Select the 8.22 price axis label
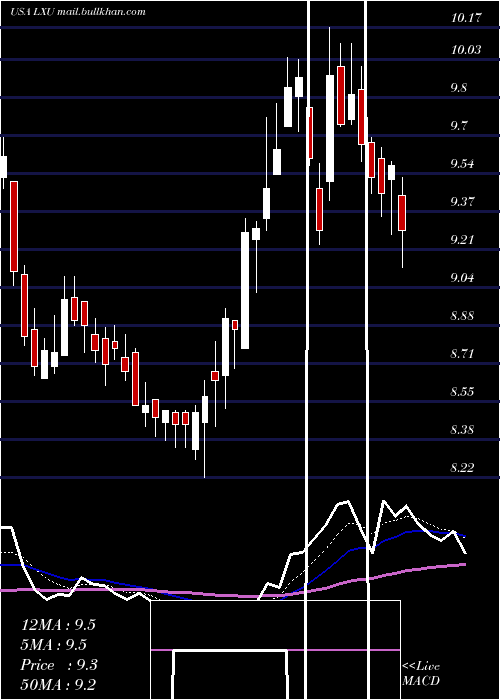The height and width of the screenshot is (700, 500). click(x=462, y=468)
